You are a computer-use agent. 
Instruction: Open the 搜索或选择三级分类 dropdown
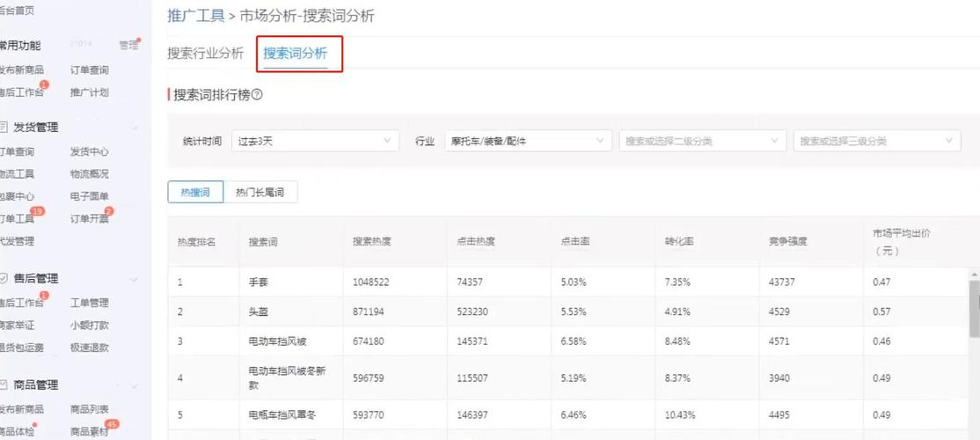[877, 142]
